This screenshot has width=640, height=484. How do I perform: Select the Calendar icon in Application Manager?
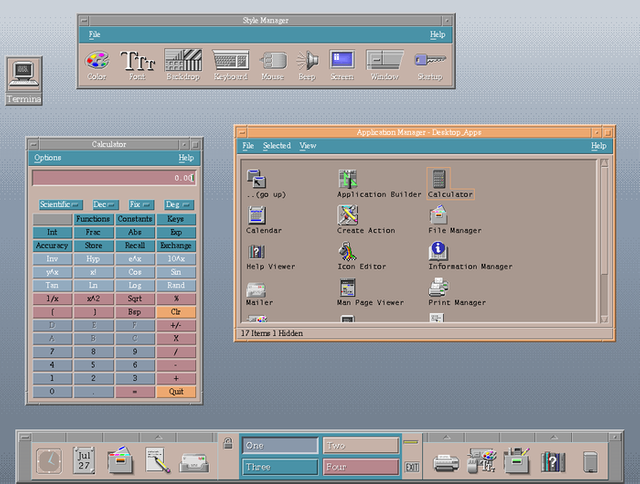point(257,215)
